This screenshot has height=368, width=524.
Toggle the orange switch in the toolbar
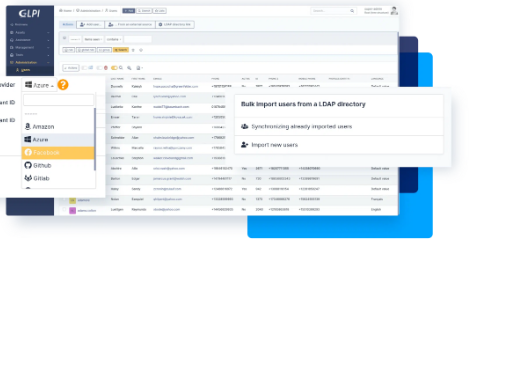pos(114,68)
